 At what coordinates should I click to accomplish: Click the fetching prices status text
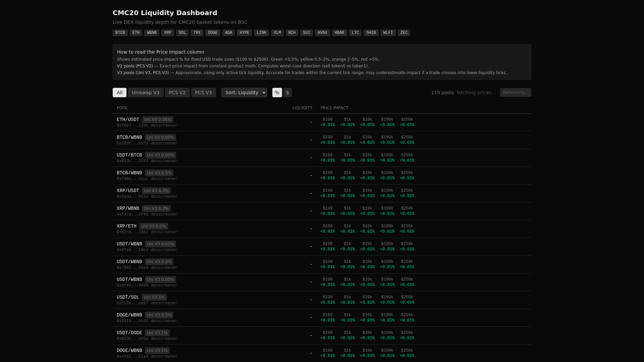pos(476,93)
